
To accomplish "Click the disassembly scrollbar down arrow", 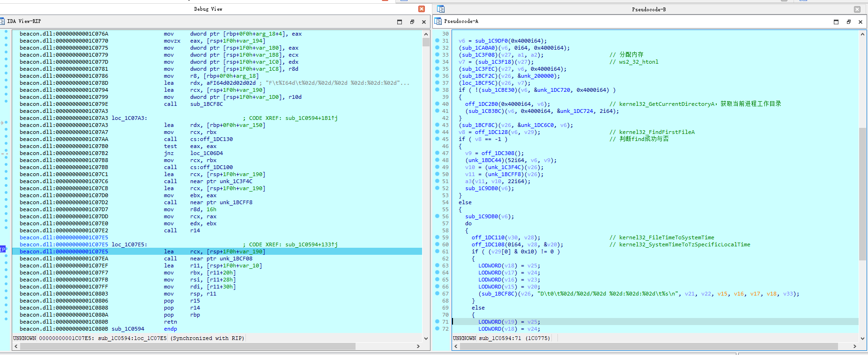I will (x=426, y=338).
